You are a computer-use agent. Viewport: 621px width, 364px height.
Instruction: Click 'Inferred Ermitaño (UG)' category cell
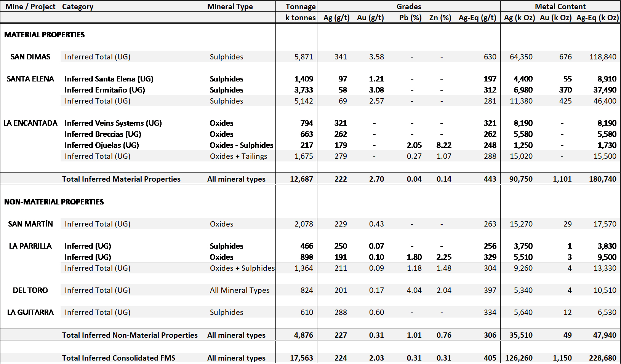pos(105,90)
